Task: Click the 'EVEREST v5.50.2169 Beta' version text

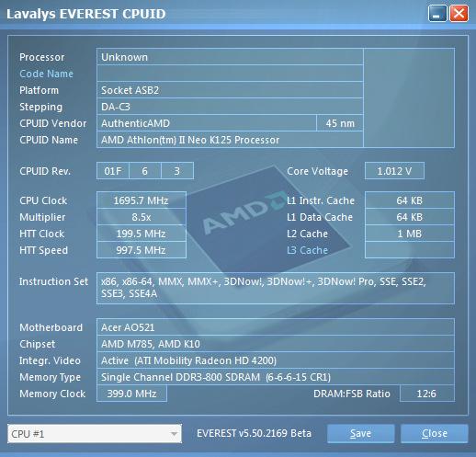Action: pyautogui.click(x=254, y=433)
